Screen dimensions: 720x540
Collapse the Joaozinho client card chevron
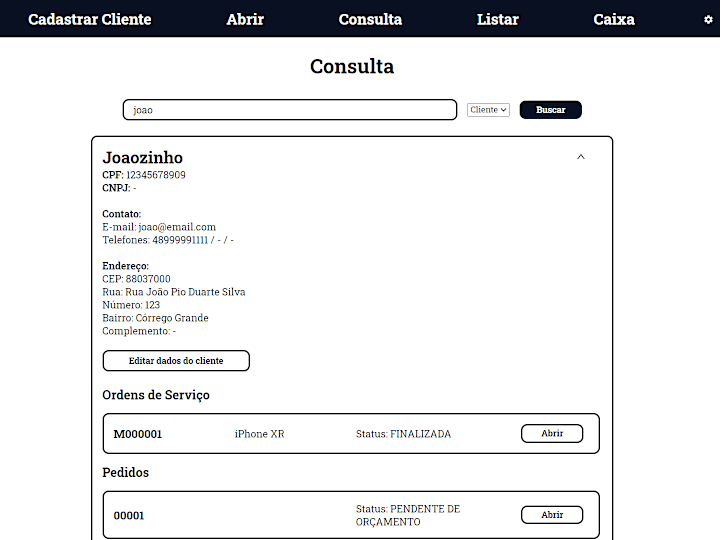tap(581, 157)
